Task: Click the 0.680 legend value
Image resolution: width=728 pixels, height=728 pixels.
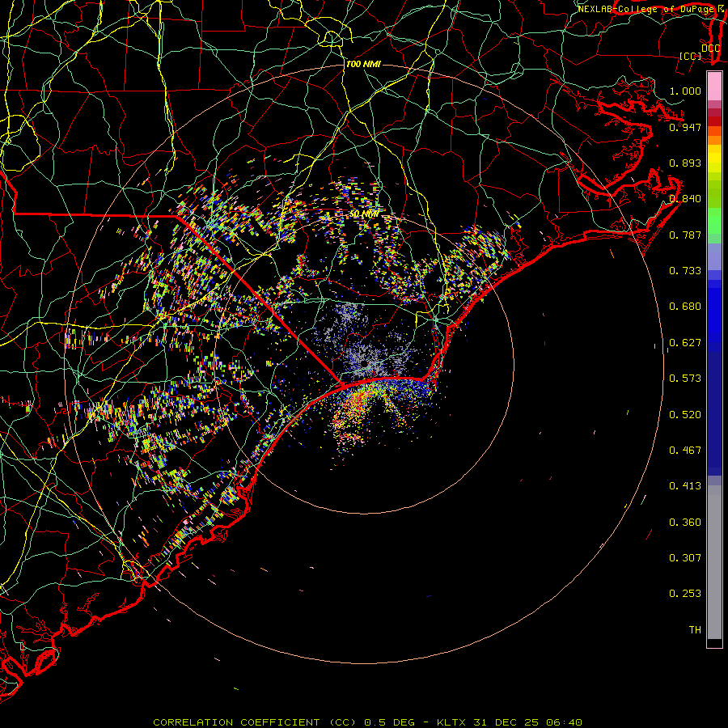Action: 685,306
